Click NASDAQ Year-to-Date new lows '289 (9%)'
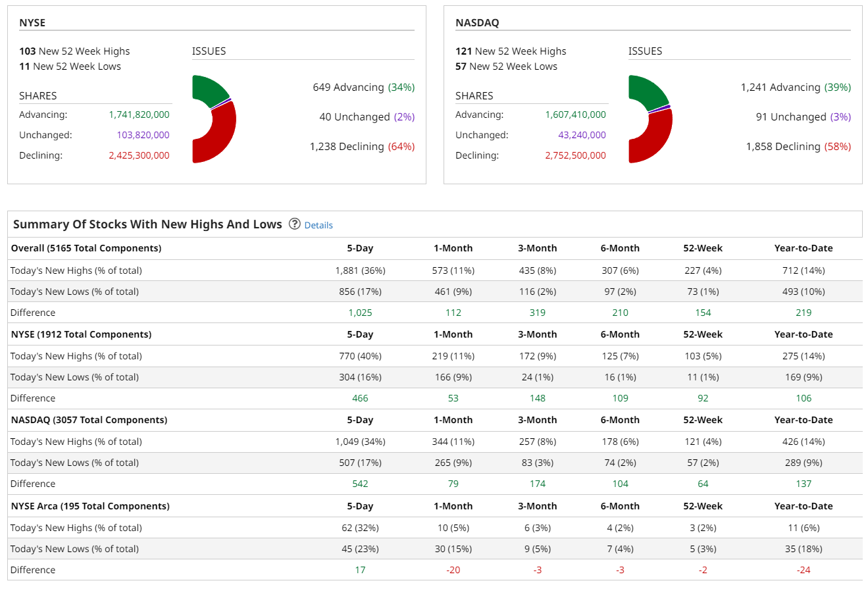The height and width of the screenshot is (589, 868). pos(804,463)
